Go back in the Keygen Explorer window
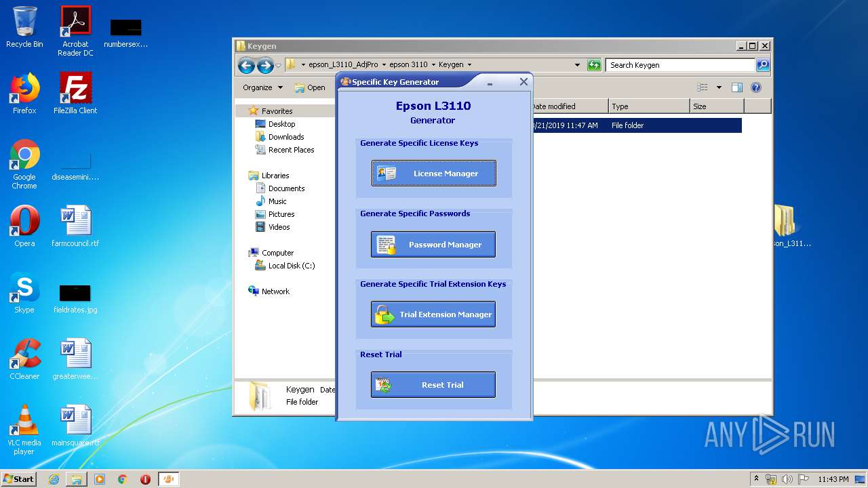 point(247,65)
